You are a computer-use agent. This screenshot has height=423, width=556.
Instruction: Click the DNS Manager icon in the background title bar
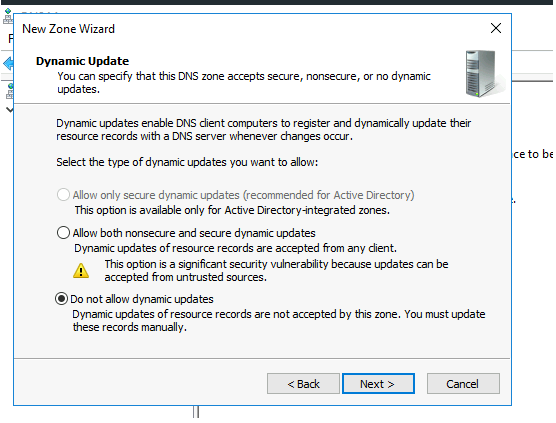click(7, 16)
